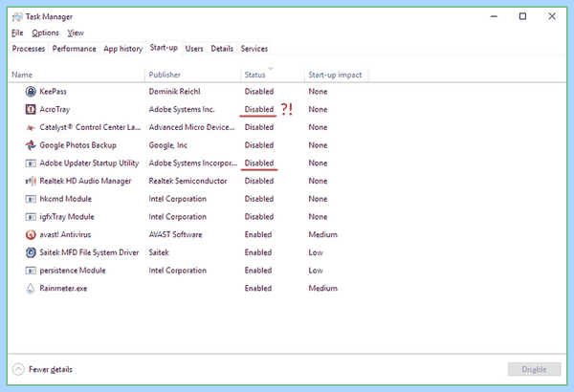Click the persistence Module icon
This screenshot has width=574, height=392.
[31, 271]
